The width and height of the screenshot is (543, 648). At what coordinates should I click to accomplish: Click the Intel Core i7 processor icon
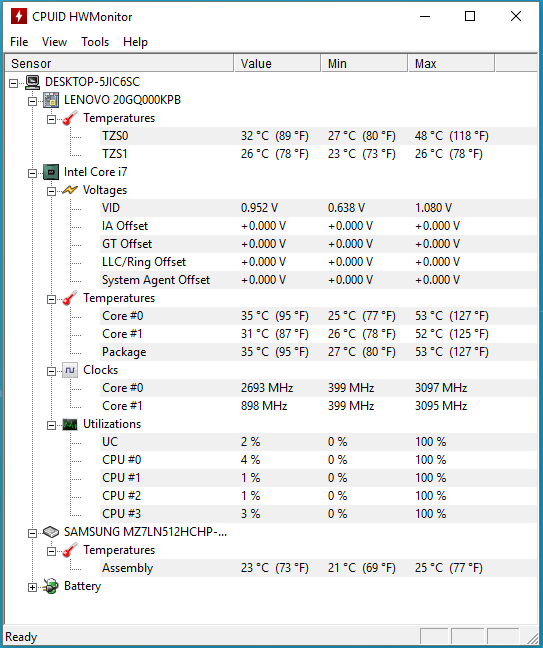(x=51, y=172)
